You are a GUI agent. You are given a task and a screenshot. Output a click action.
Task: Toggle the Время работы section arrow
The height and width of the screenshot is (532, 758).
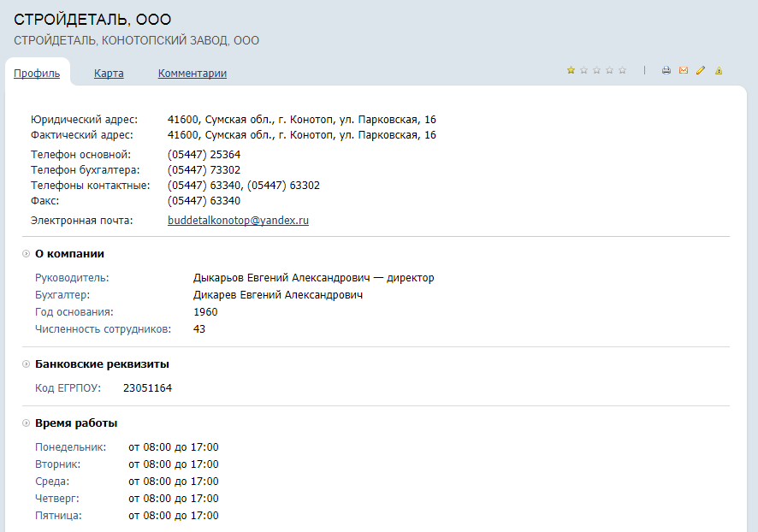click(27, 423)
